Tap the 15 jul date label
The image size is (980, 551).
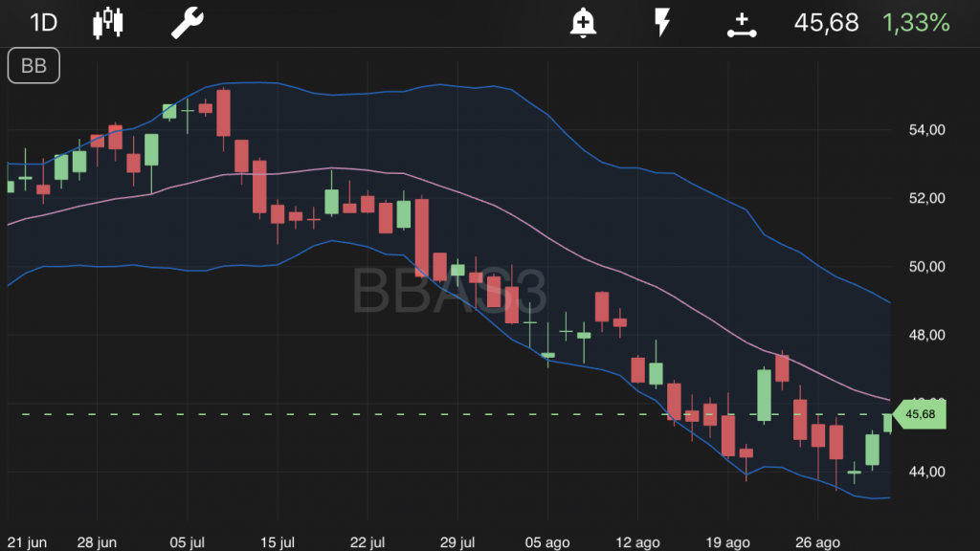(x=277, y=542)
